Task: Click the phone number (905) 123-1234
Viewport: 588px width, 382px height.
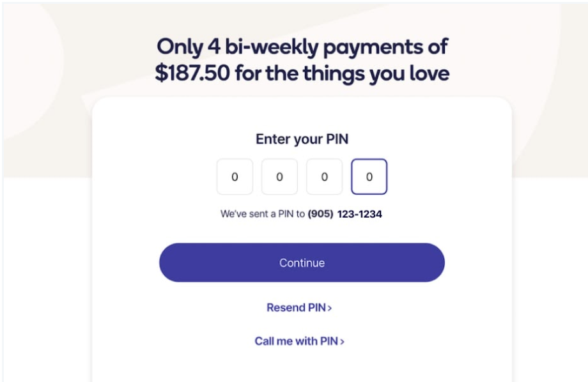Action: coord(345,214)
